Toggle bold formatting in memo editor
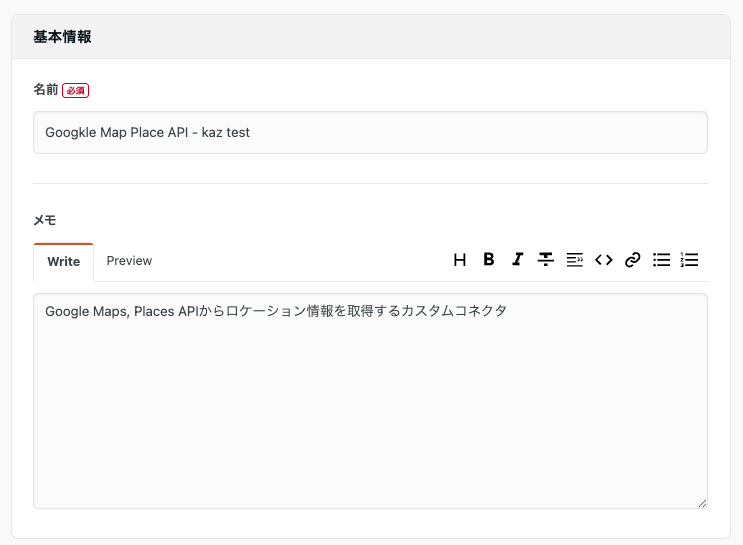Image resolution: width=743 pixels, height=545 pixels. point(489,260)
